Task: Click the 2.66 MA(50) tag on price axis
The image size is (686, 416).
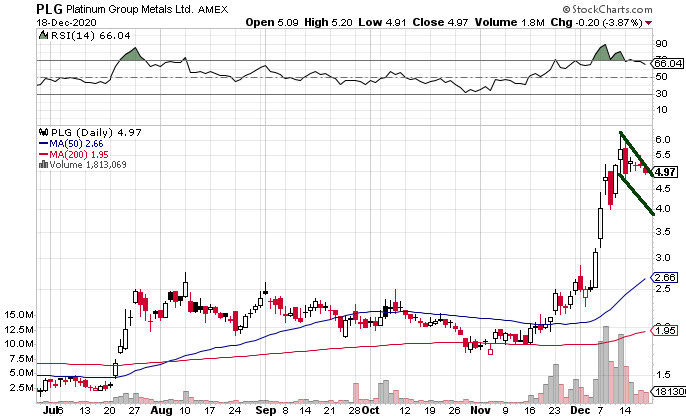Action: [x=665, y=277]
